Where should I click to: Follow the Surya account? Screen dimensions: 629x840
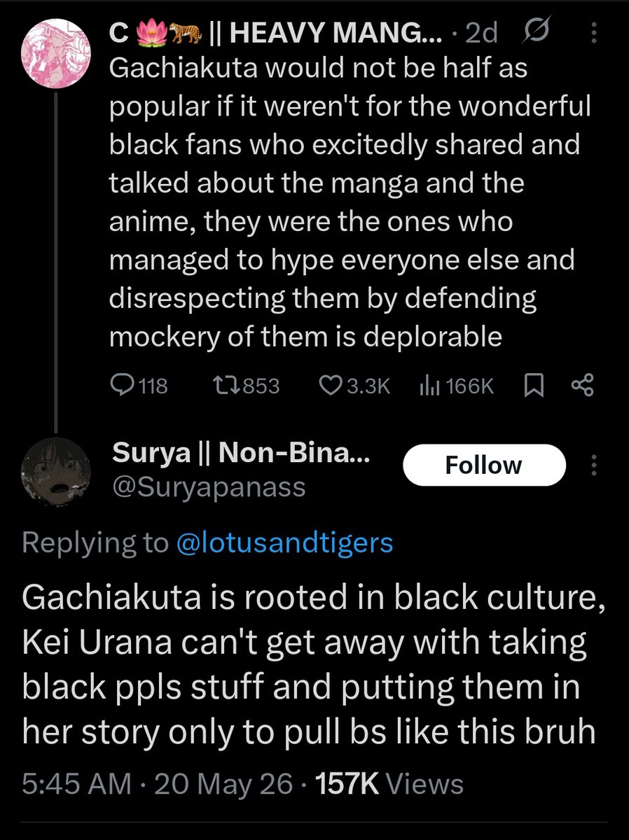484,465
